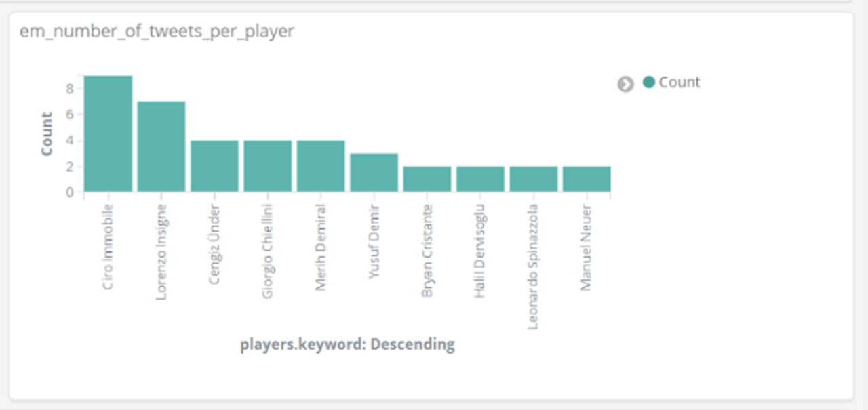The width and height of the screenshot is (868, 410).
Task: Select the Leonardo Spinazzola bar
Action: click(534, 179)
